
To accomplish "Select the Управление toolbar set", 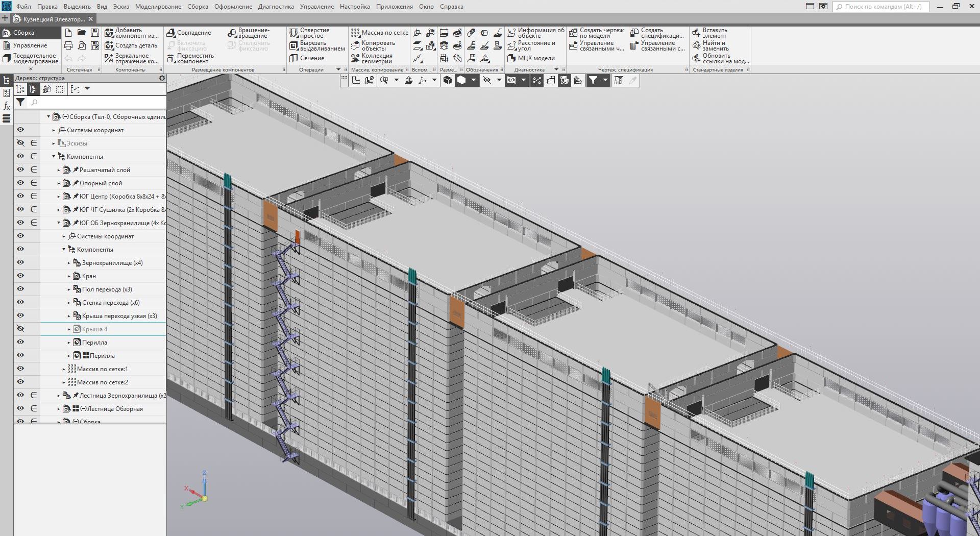I will pos(31,45).
